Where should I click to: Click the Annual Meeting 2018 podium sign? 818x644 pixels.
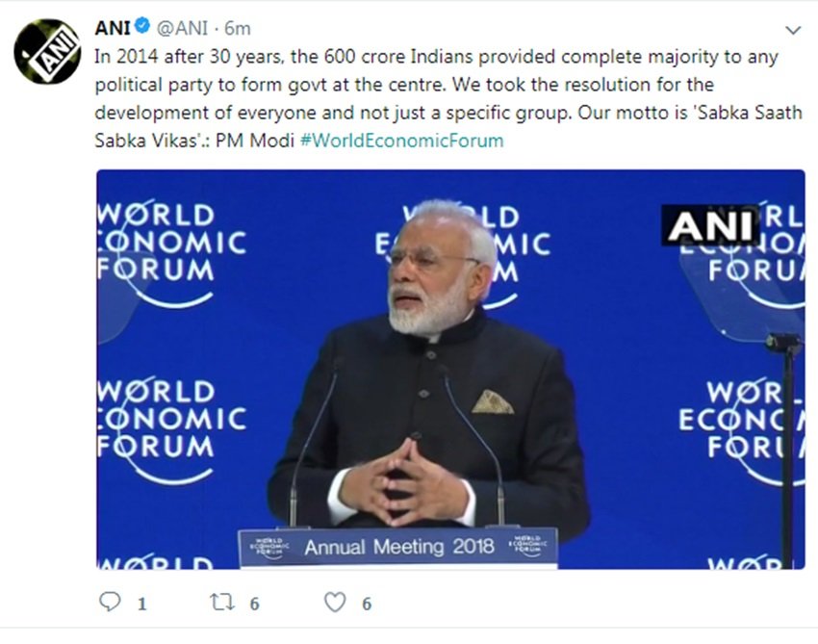(398, 547)
